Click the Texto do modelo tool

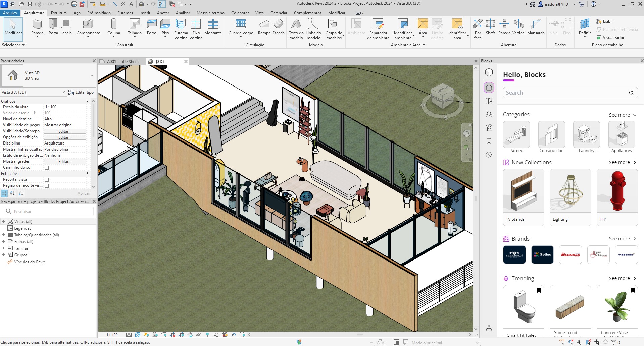pos(296,29)
